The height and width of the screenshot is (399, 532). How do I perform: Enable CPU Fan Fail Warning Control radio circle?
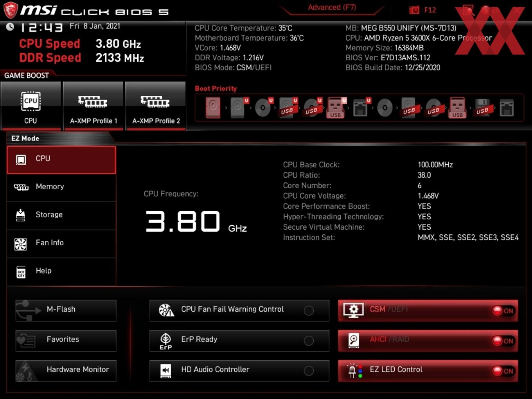[309, 311]
